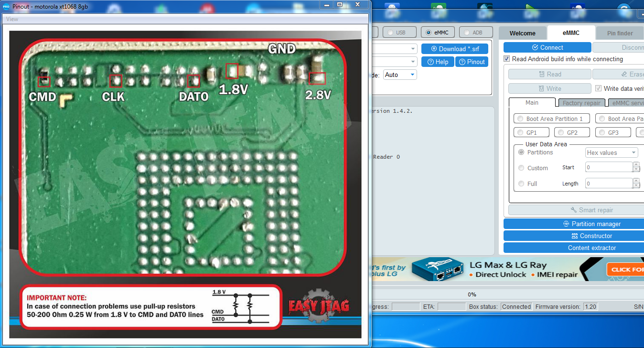Toggle Read Android build info while connecting
This screenshot has height=348, width=644.
tap(507, 59)
